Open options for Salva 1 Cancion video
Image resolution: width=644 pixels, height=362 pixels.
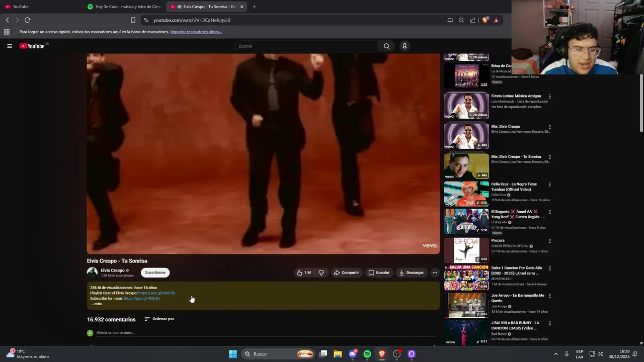click(x=549, y=268)
